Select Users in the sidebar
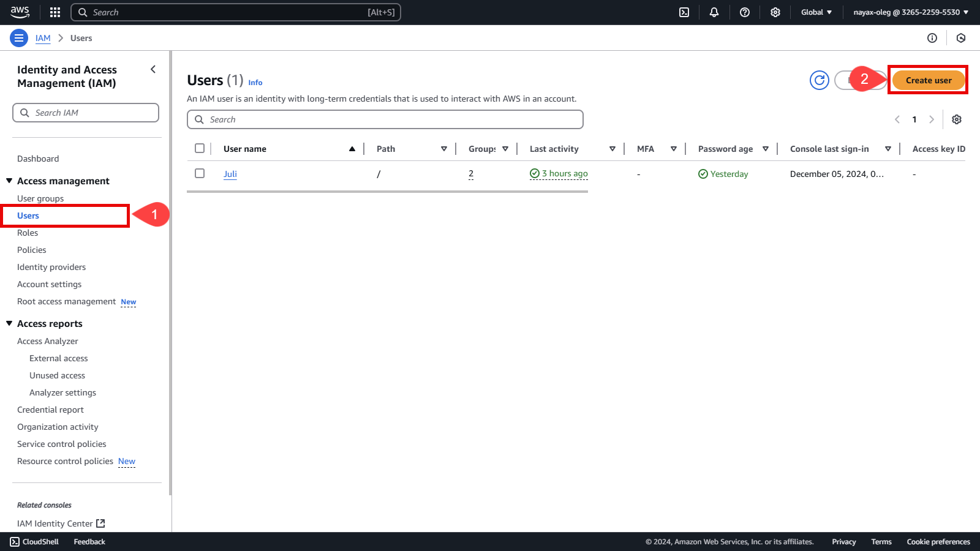980x551 pixels. click(x=28, y=216)
